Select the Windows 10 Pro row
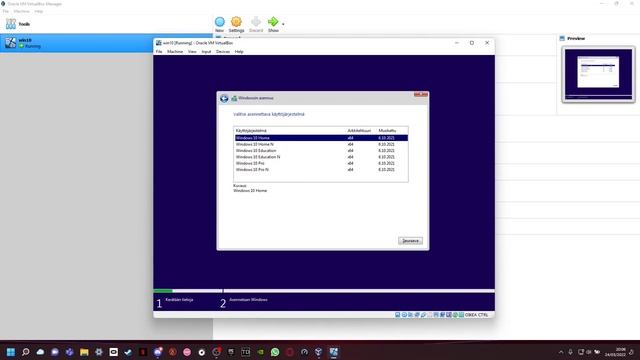 tap(321, 163)
